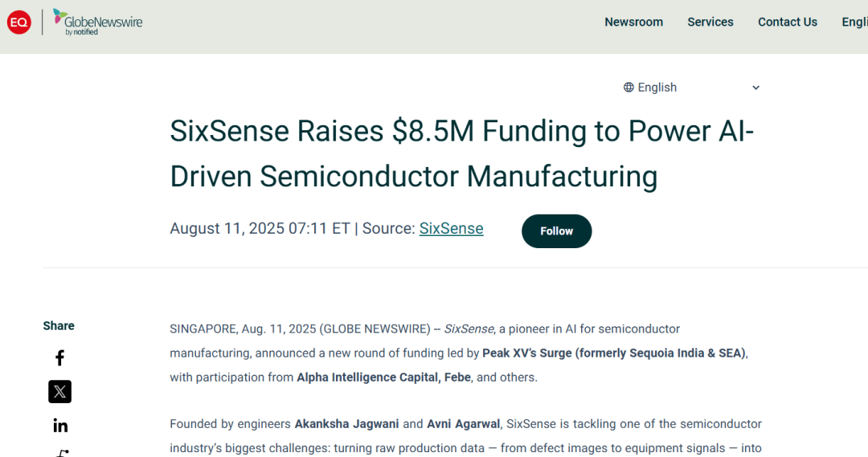
Task: Click the paragraph mentioning founder Akanksha Jagwani
Action: coord(465,435)
